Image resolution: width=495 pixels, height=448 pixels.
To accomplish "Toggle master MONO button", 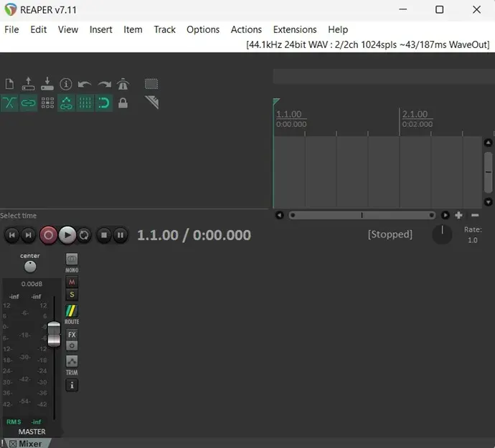I will (x=72, y=259).
